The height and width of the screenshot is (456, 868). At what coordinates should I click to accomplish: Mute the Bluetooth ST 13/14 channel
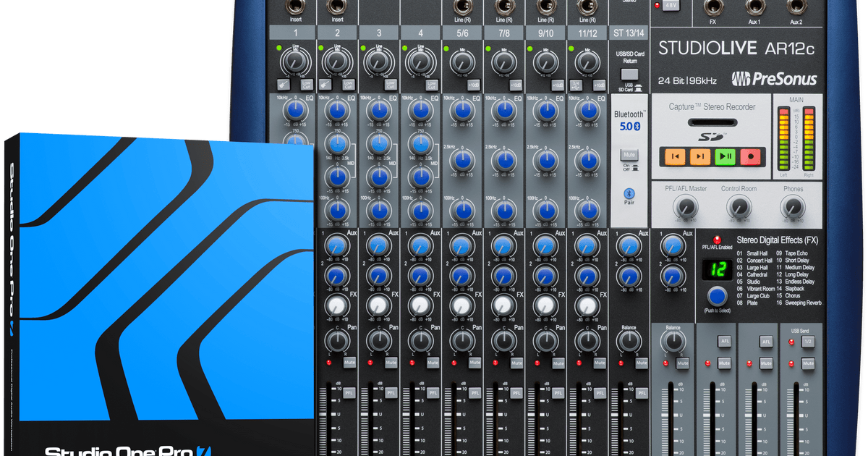(629, 154)
